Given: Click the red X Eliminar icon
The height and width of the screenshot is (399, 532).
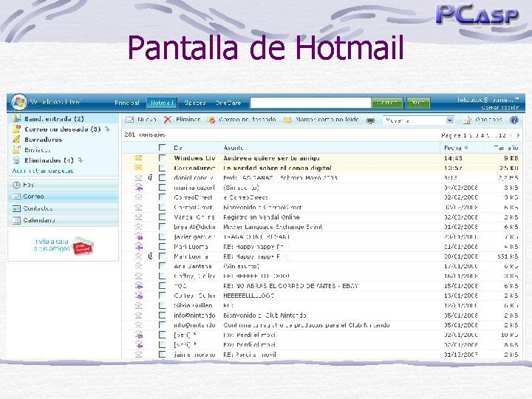Looking at the screenshot, I should point(168,120).
